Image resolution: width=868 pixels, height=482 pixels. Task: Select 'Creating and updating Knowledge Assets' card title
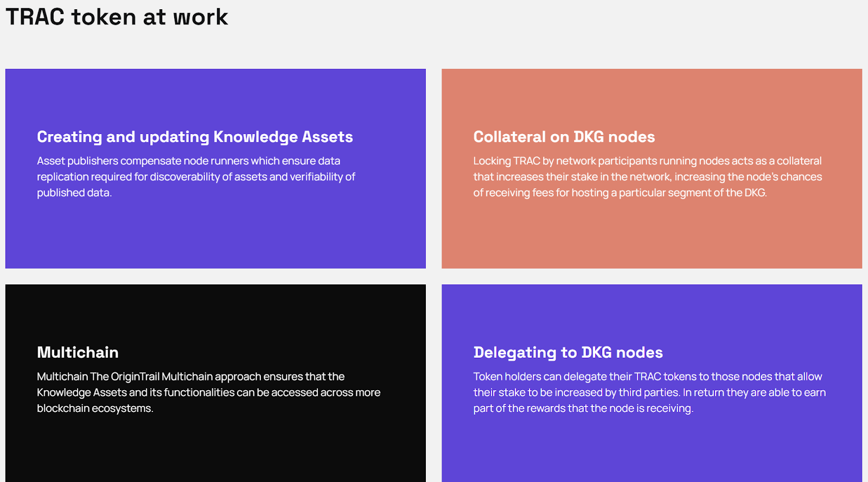click(195, 137)
